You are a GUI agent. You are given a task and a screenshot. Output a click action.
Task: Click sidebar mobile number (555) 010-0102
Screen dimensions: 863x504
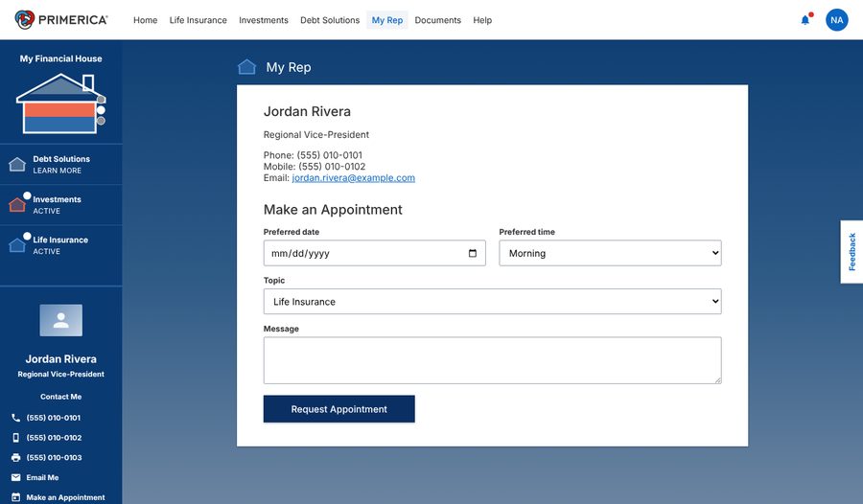point(54,438)
